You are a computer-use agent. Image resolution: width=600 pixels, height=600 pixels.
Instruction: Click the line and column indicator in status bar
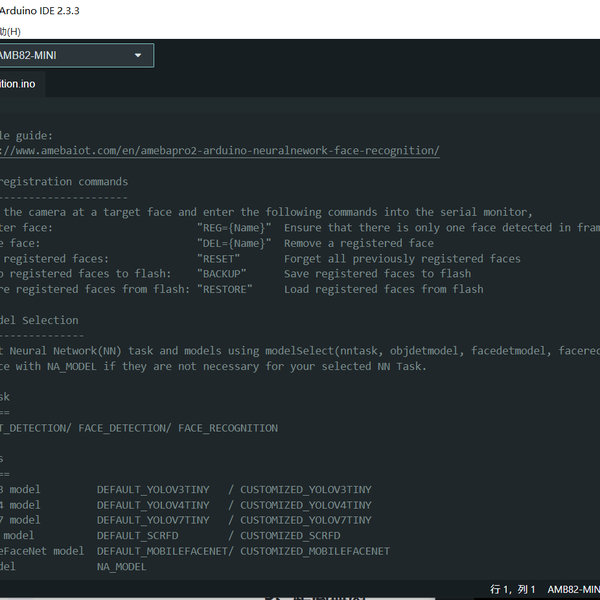point(513,589)
